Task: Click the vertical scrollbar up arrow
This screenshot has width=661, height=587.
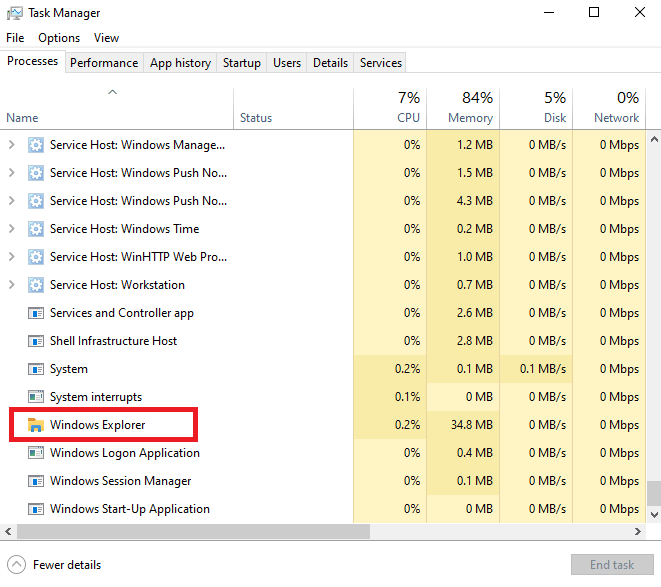Action: [654, 139]
